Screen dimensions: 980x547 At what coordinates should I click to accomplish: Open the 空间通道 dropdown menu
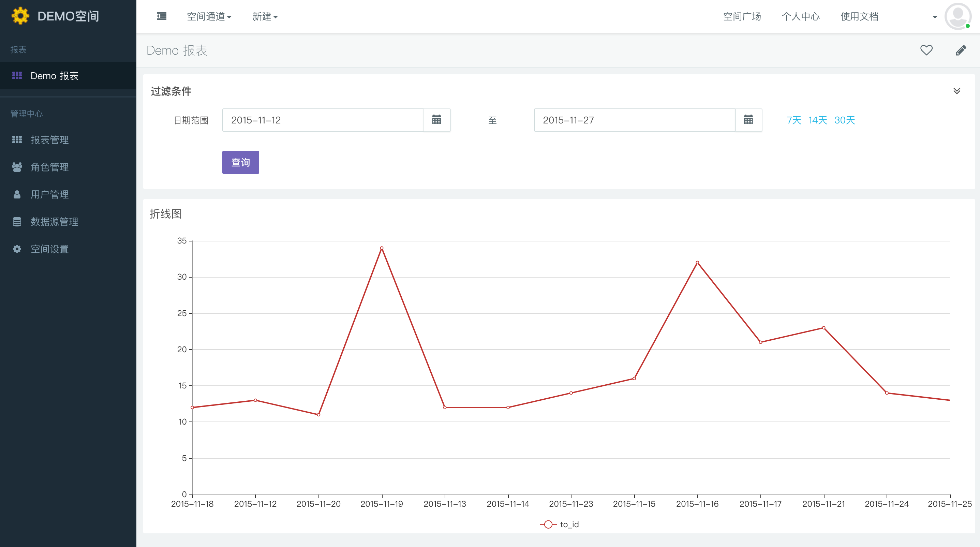coord(209,16)
